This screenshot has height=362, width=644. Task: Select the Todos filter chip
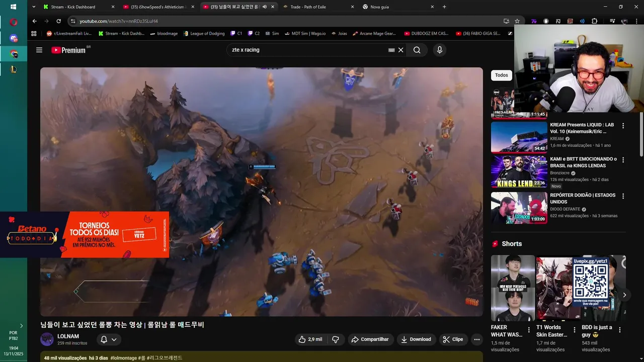point(502,75)
